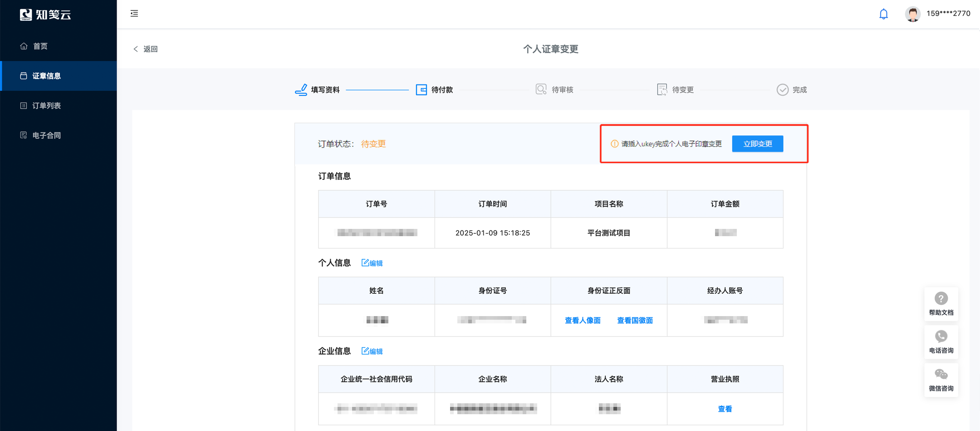Open account 159****2770 menu
Screen dimensions: 980x431
[948, 14]
